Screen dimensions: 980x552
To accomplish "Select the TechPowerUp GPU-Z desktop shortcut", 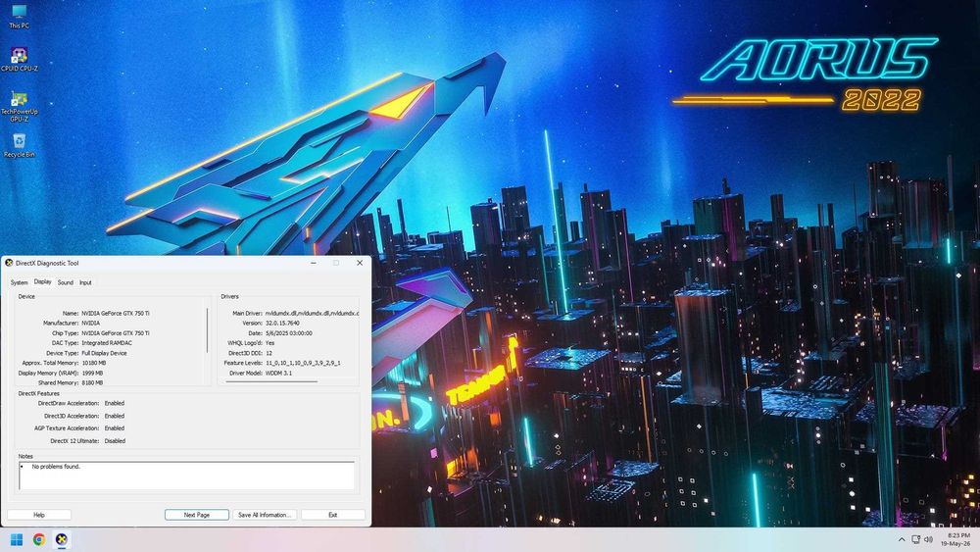I will tap(19, 106).
